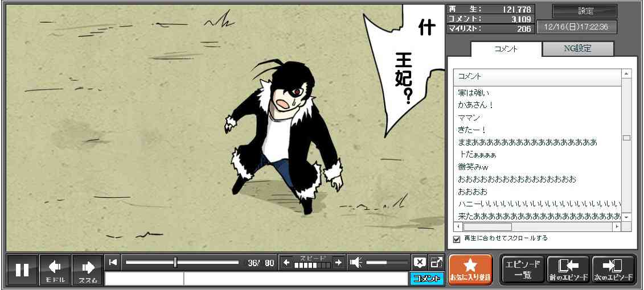Go to the next episode (次のエピソード)

click(x=614, y=270)
